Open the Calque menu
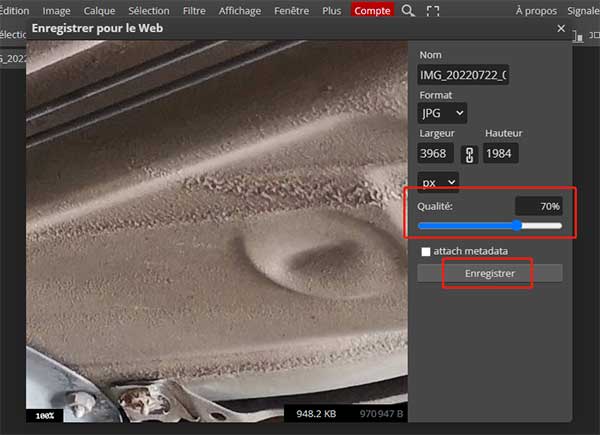 click(99, 11)
